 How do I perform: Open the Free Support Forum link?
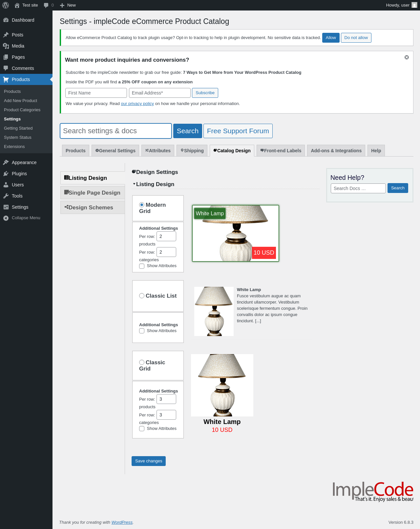pos(238,131)
